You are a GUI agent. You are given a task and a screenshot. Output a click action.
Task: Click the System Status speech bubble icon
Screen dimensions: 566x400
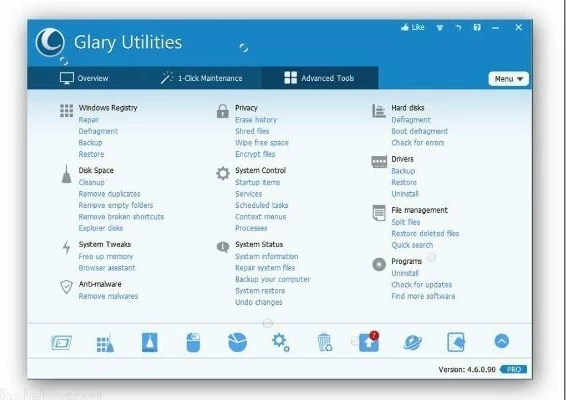tap(223, 247)
